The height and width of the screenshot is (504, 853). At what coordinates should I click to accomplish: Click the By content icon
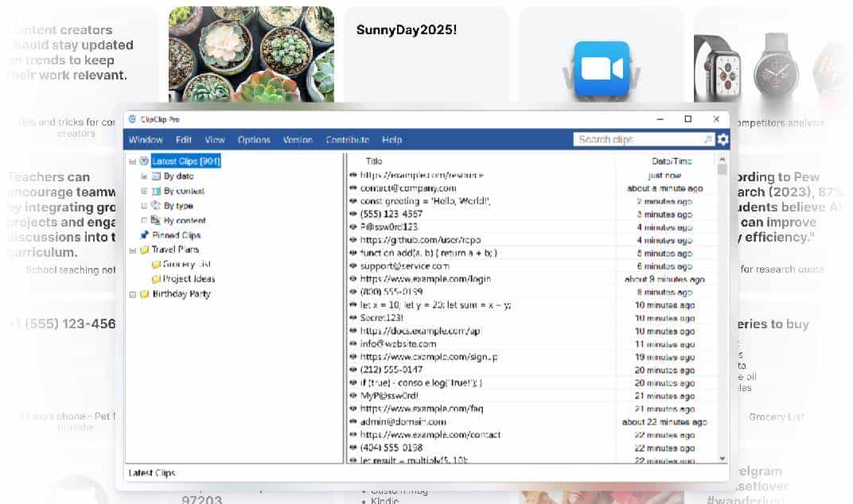click(156, 220)
